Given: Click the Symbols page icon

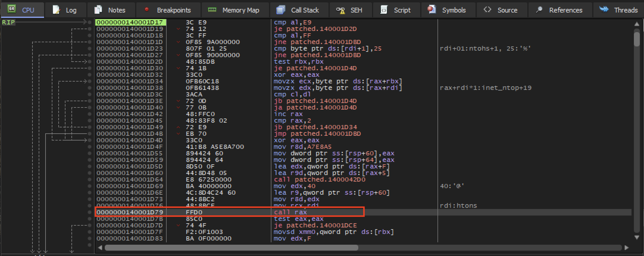Looking at the screenshot, I should click(x=432, y=10).
